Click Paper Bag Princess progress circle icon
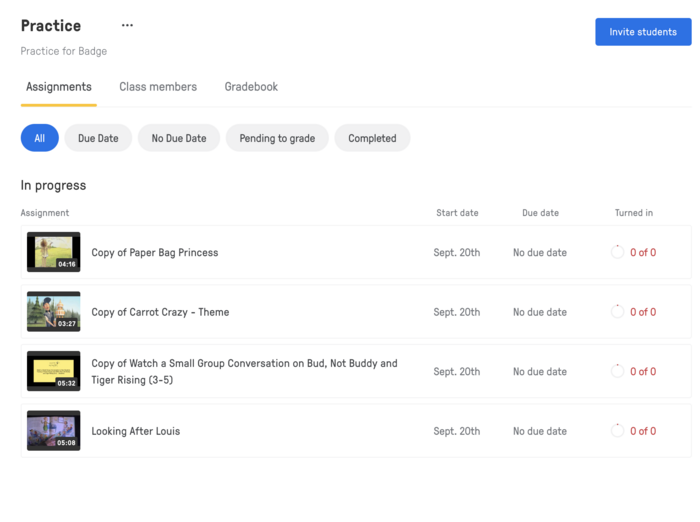 tap(617, 252)
